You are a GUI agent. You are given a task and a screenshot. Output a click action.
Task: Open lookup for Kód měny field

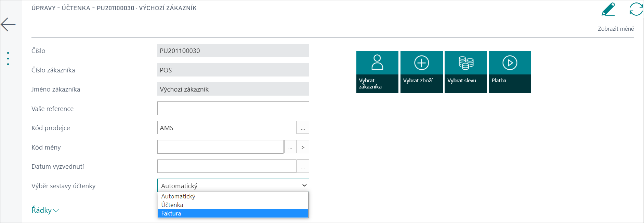pyautogui.click(x=290, y=147)
